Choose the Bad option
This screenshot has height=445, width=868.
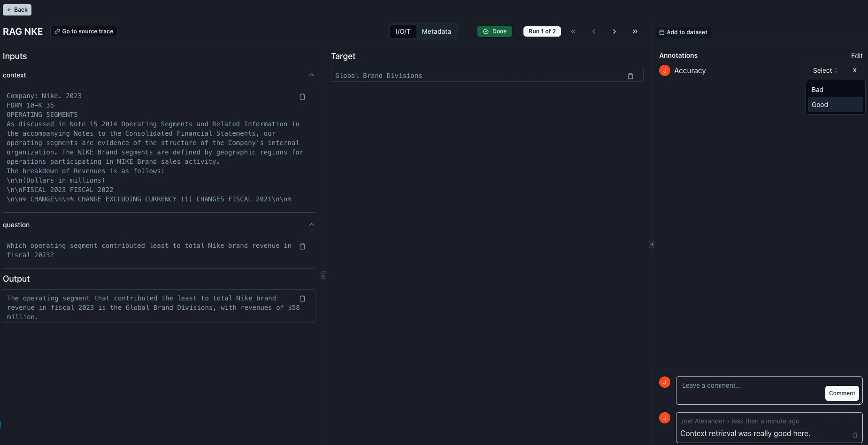[x=835, y=90]
